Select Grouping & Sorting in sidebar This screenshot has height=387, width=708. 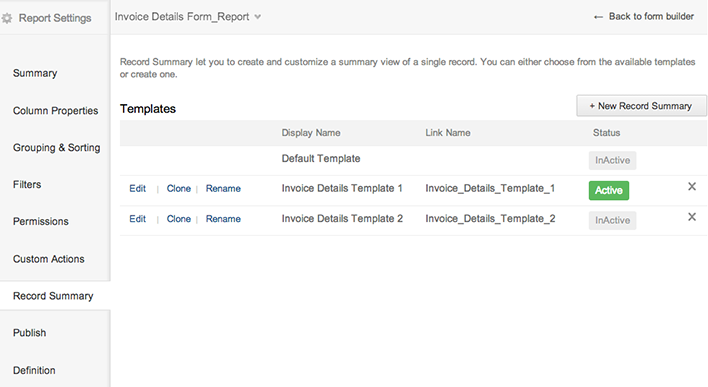point(56,148)
